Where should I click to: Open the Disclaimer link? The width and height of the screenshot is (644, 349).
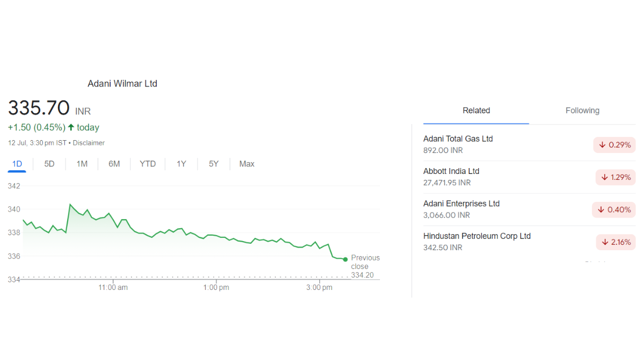click(89, 143)
